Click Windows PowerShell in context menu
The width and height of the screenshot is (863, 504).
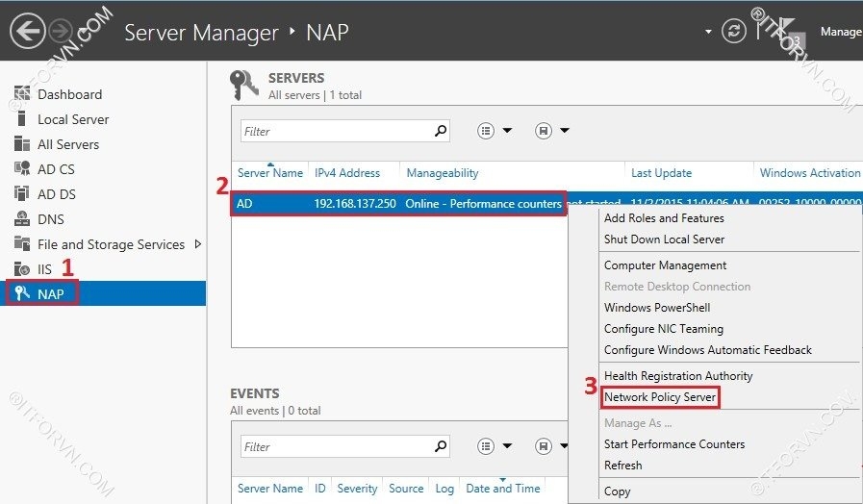[657, 308]
